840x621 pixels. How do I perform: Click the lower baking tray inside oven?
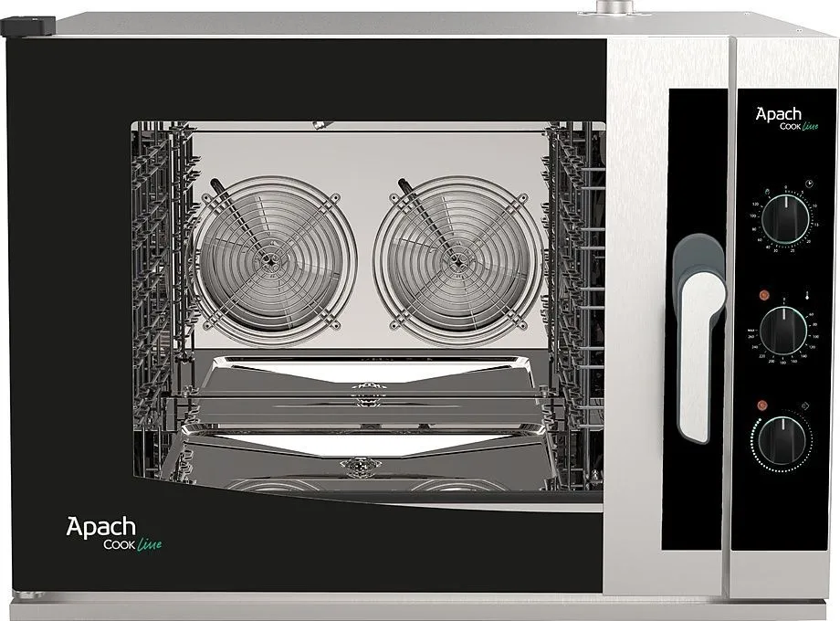click(x=365, y=458)
